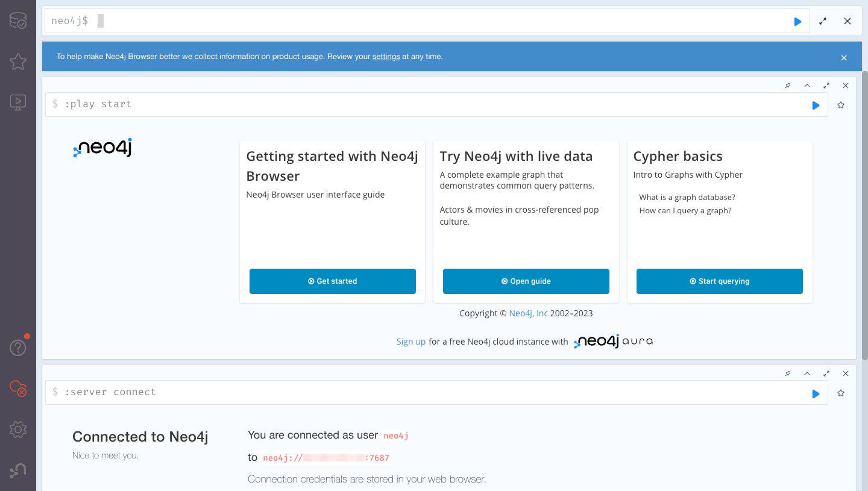Viewport: 868px width, 491px height.
Task: Expand the editor to fullscreen
Action: pyautogui.click(x=822, y=21)
